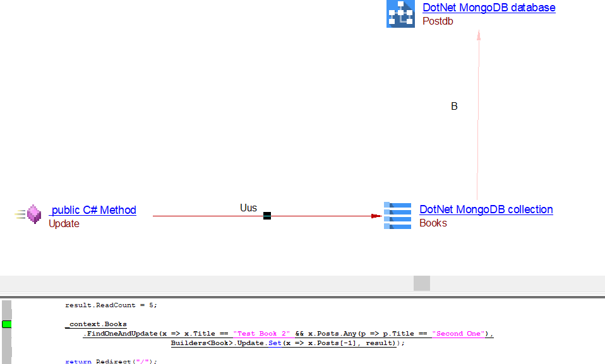Click the Uus link label
The height and width of the screenshot is (364, 605).
point(248,208)
